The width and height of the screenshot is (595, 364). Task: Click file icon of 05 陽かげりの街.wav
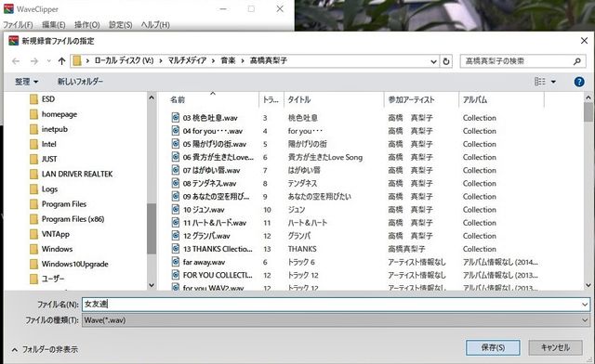coord(176,144)
